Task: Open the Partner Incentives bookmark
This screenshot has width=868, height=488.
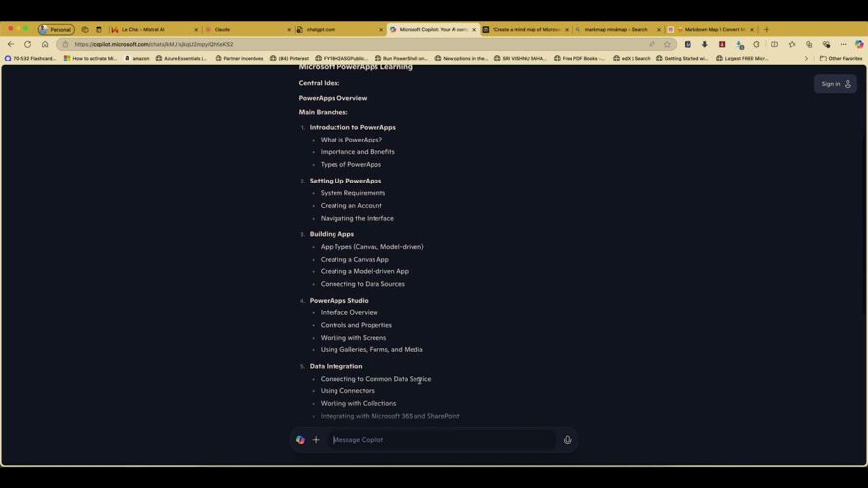Action: (x=239, y=59)
